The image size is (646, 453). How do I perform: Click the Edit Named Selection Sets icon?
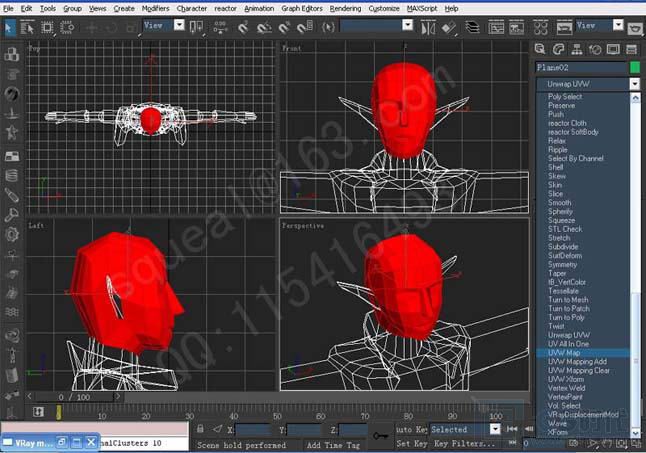click(328, 28)
